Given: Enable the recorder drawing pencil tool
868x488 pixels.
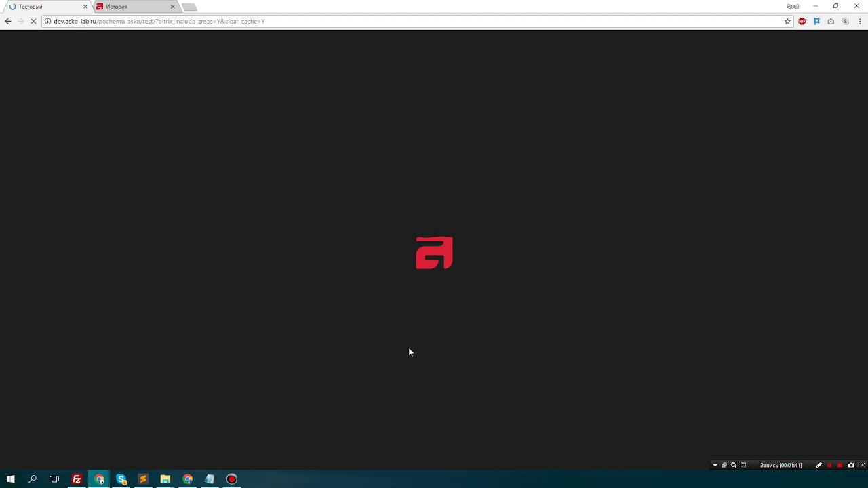Looking at the screenshot, I should (x=819, y=465).
